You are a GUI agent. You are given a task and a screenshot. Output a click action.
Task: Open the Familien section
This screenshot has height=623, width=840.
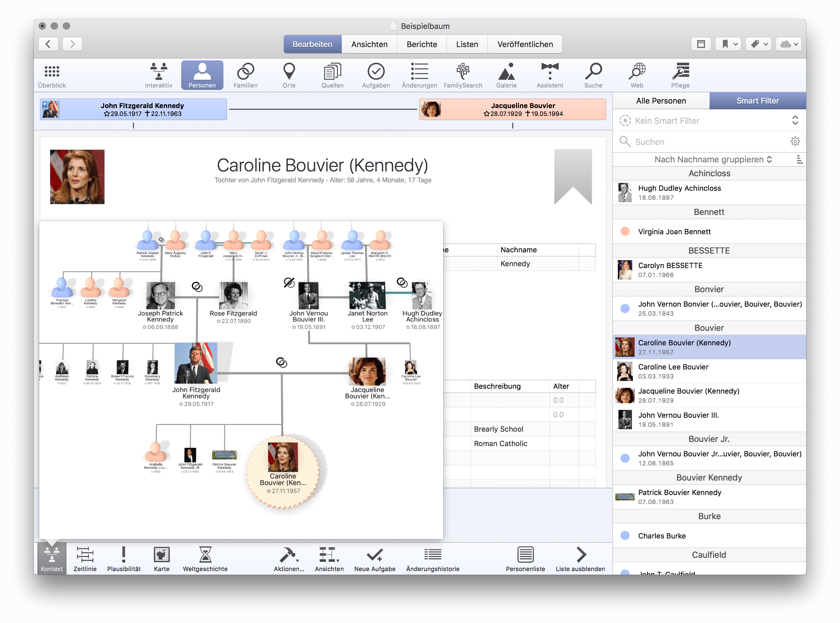coord(245,75)
